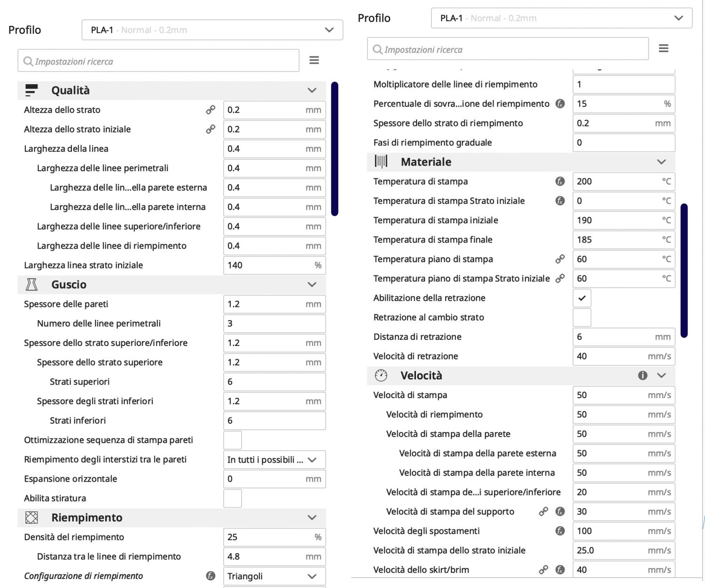This screenshot has width=705, height=588.
Task: Open left Profilo PLA-1 dropdown
Action: [212, 30]
